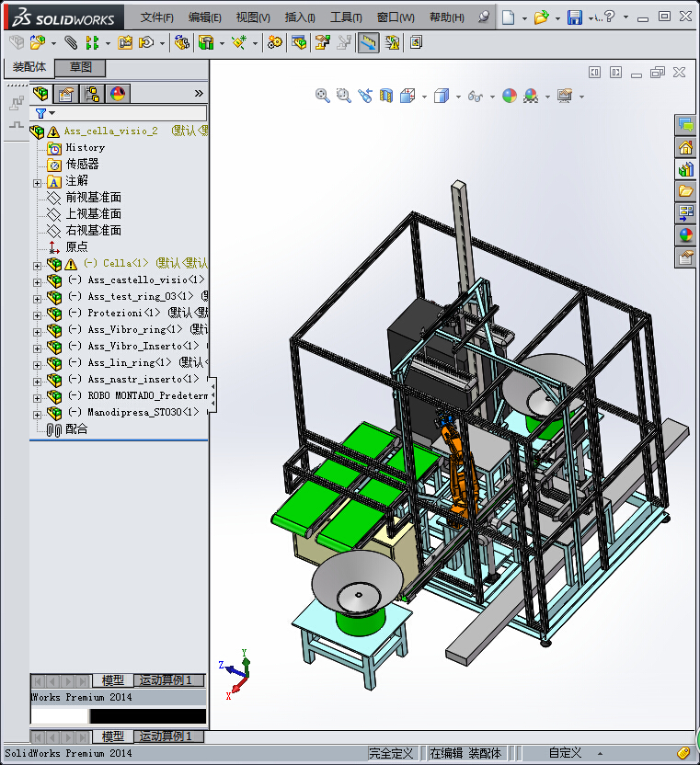Image resolution: width=700 pixels, height=765 pixels.
Task: Open SolidWorks Forum chat icon
Action: tap(685, 125)
